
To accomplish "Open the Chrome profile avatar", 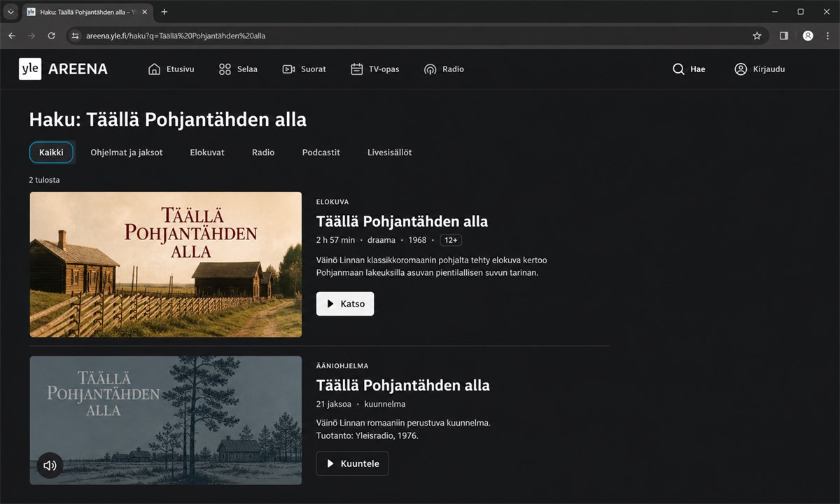I will click(x=808, y=36).
